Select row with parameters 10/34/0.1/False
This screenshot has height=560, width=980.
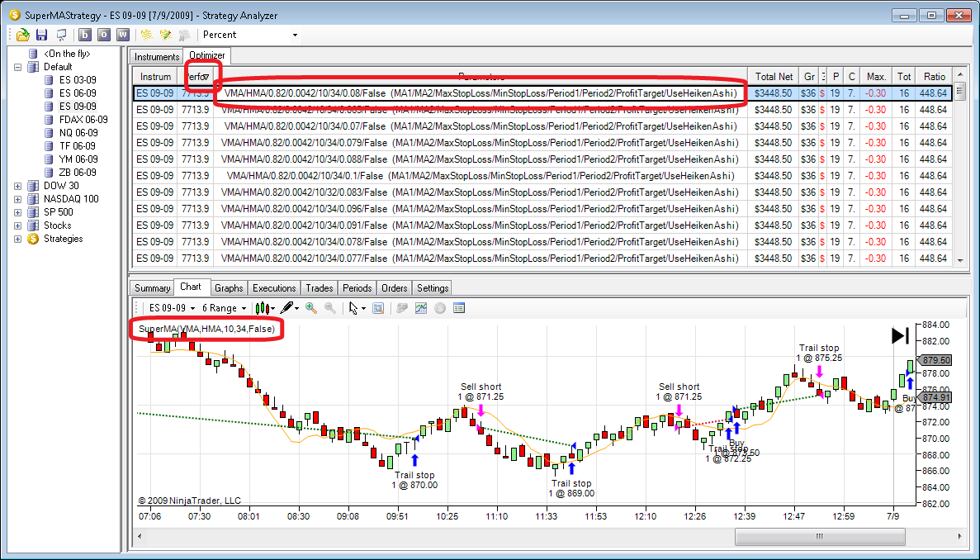[543, 176]
